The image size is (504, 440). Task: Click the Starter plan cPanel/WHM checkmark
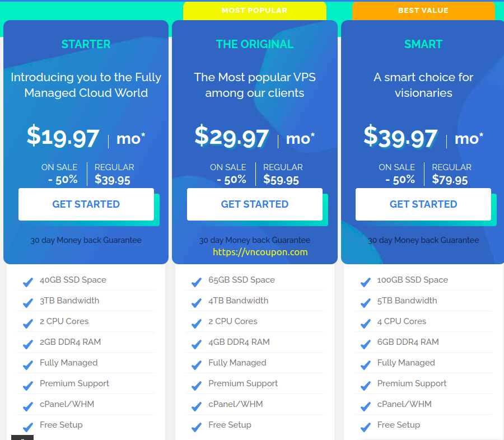28,406
